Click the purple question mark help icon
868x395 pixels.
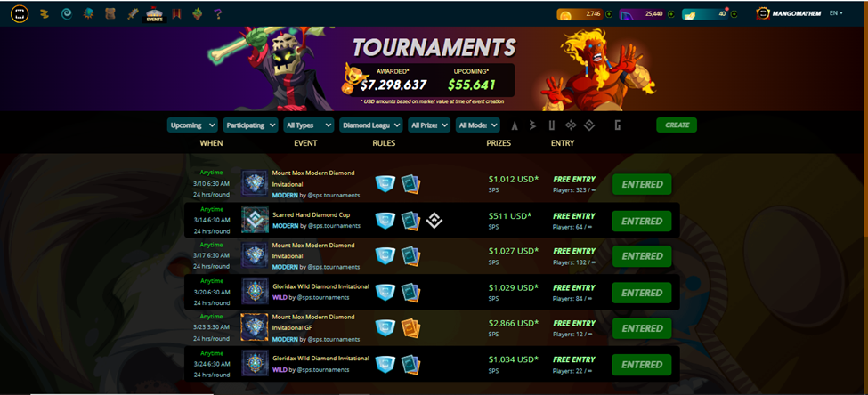[218, 14]
